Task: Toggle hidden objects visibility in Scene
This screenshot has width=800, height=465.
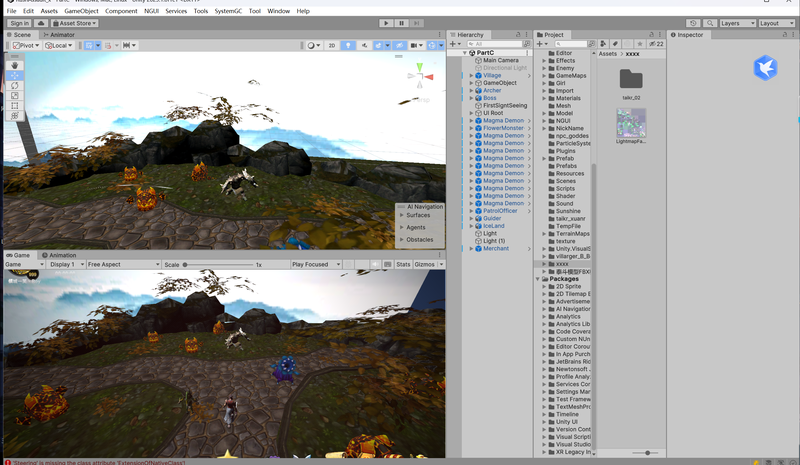Action: point(399,45)
